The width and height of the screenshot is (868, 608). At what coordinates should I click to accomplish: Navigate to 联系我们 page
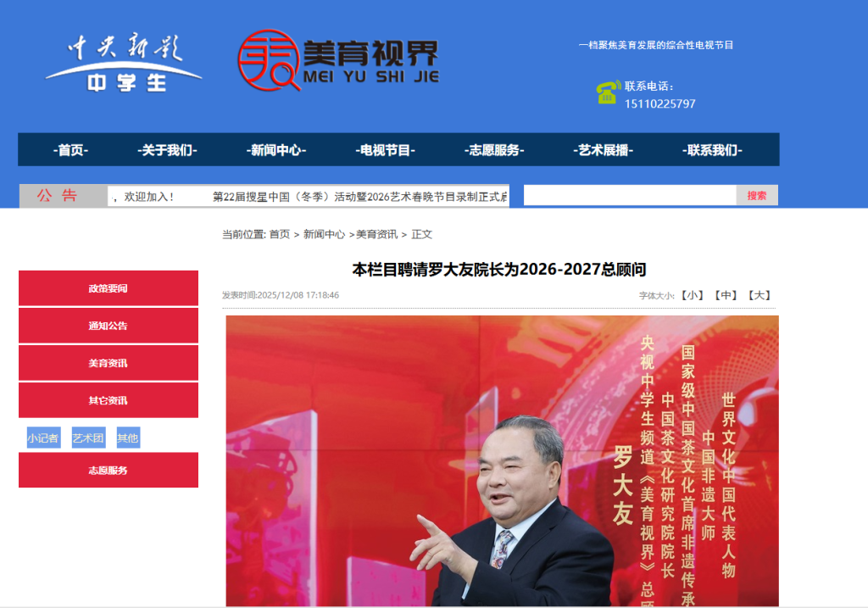point(712,150)
